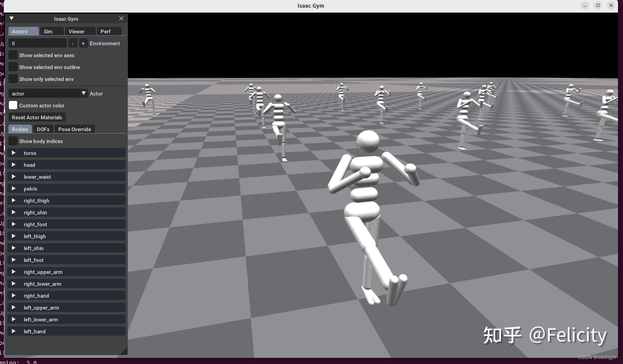Viewport: 623px width, 364px height.
Task: Click Reset Actor Materials button
Action: coord(37,117)
